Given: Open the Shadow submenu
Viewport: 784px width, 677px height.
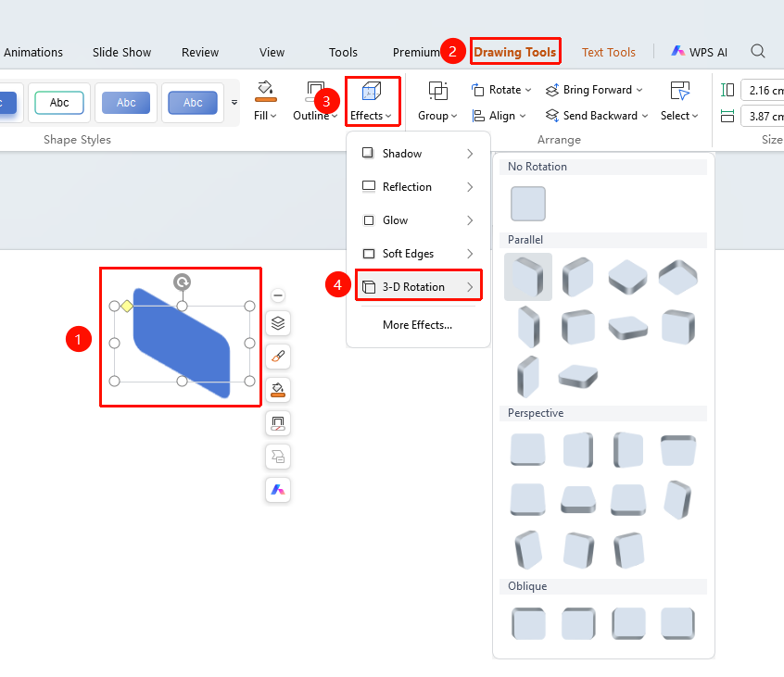Looking at the screenshot, I should 418,154.
